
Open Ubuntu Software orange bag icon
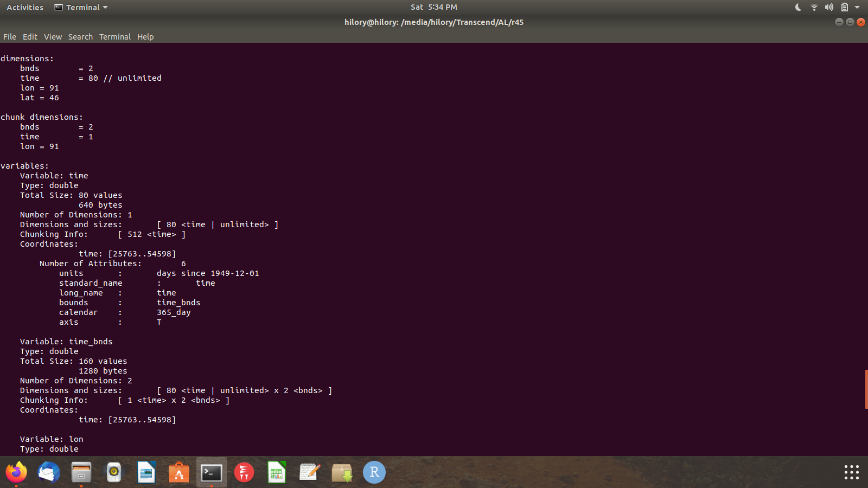point(179,472)
